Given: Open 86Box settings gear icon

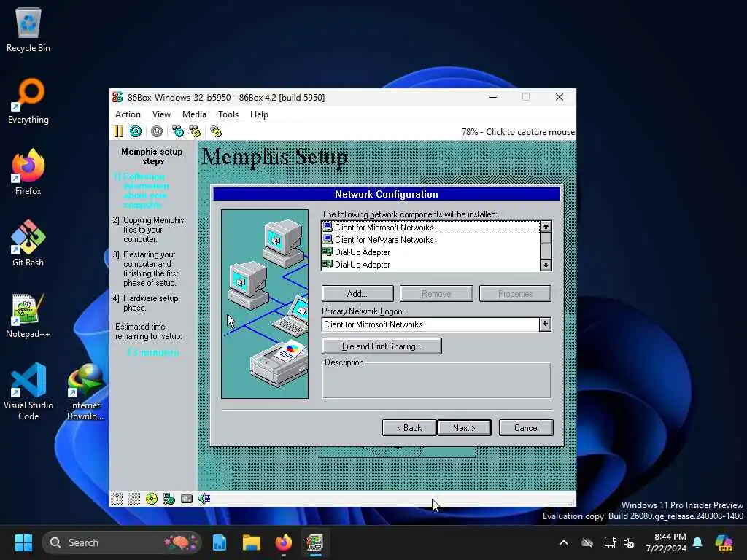Looking at the screenshot, I should coord(216,131).
